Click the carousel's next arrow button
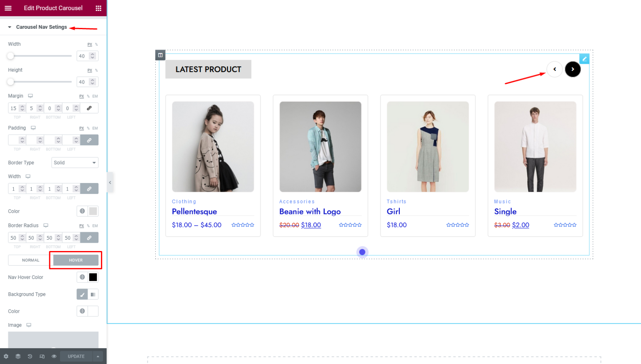 tap(573, 69)
